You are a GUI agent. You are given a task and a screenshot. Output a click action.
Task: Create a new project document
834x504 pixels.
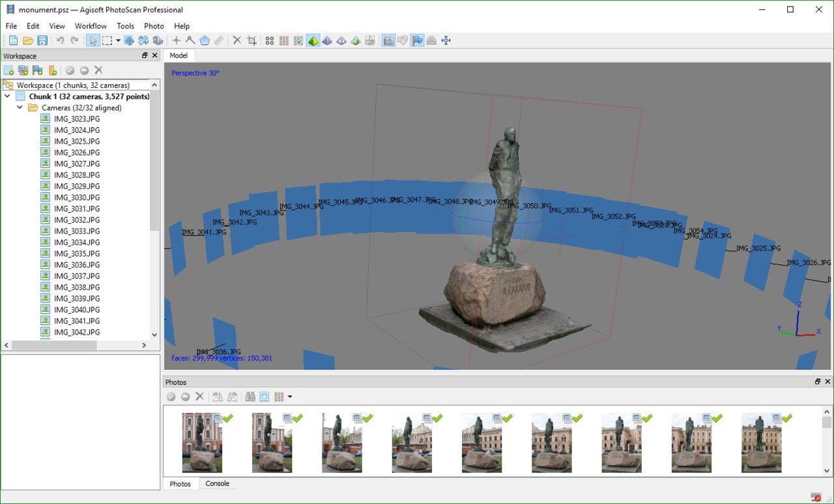[13, 40]
